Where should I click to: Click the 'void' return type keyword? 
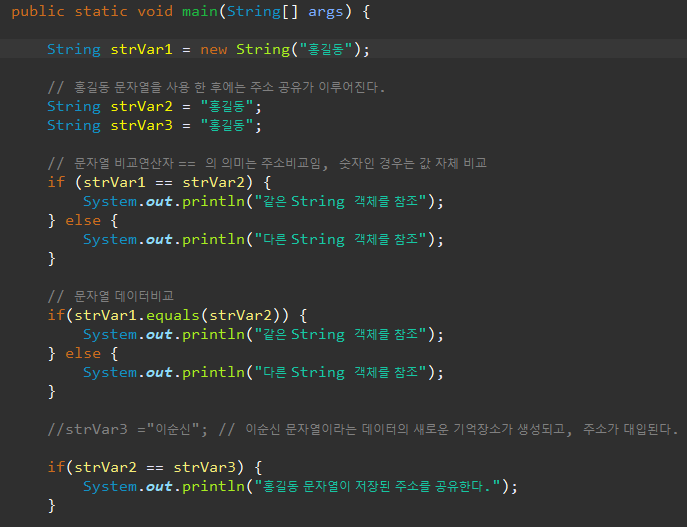[155, 11]
